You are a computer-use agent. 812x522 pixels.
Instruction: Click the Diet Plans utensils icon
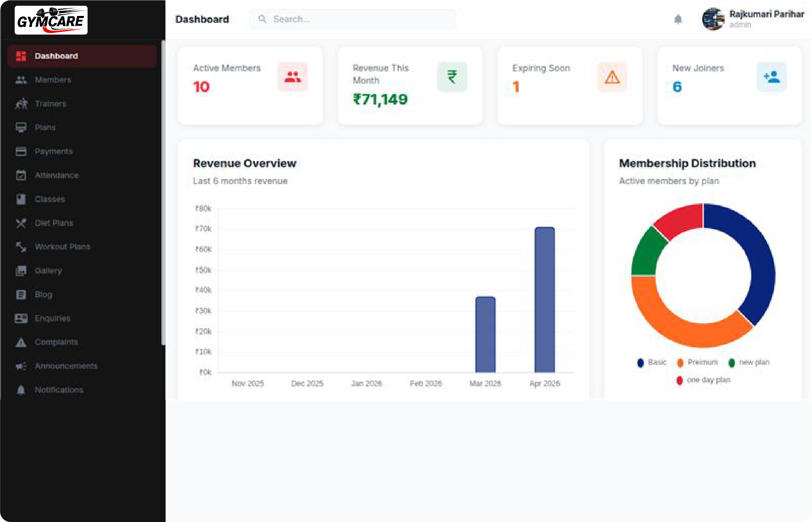point(21,223)
